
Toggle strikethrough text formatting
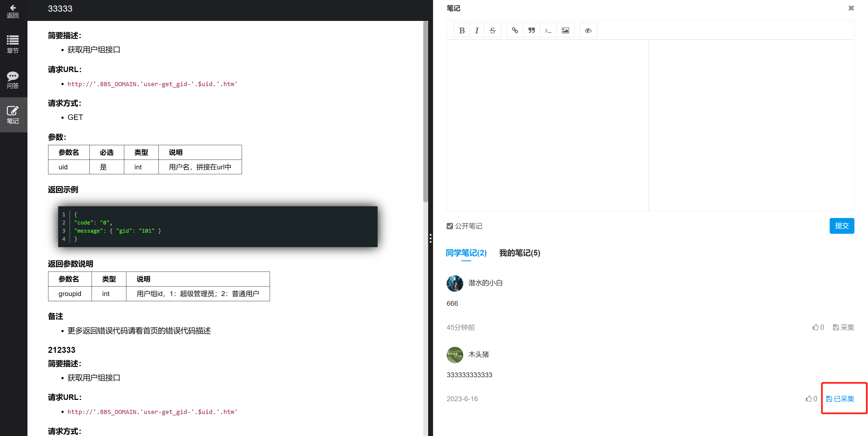[x=492, y=31]
